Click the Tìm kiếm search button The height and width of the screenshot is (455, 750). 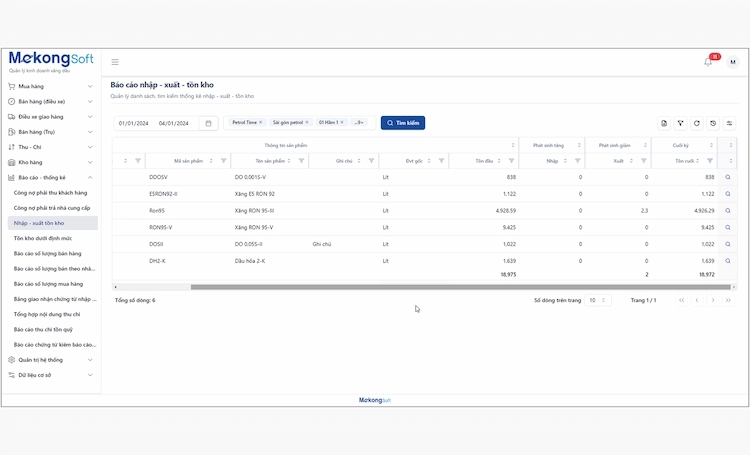(403, 123)
